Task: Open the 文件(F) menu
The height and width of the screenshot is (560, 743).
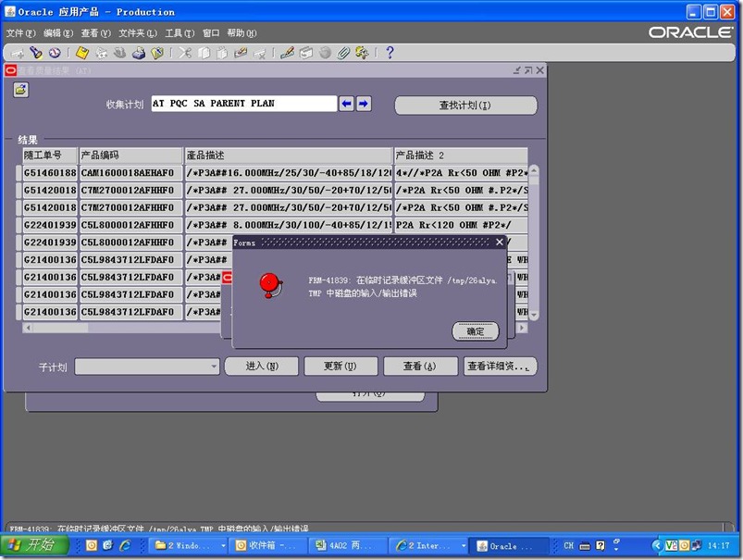Action: 21,33
